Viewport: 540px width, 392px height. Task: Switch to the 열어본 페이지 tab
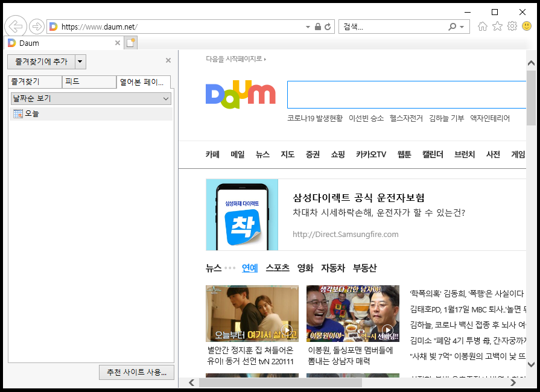pos(143,82)
